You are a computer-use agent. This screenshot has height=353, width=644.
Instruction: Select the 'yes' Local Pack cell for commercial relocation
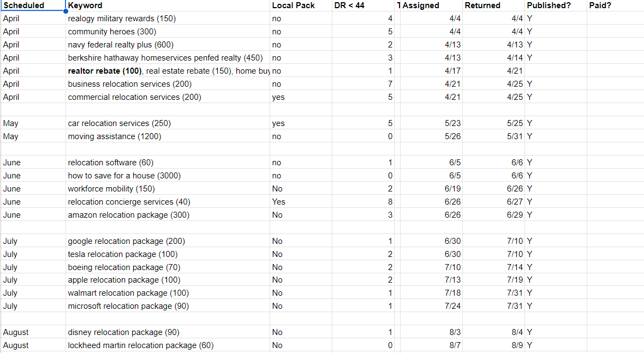click(278, 97)
